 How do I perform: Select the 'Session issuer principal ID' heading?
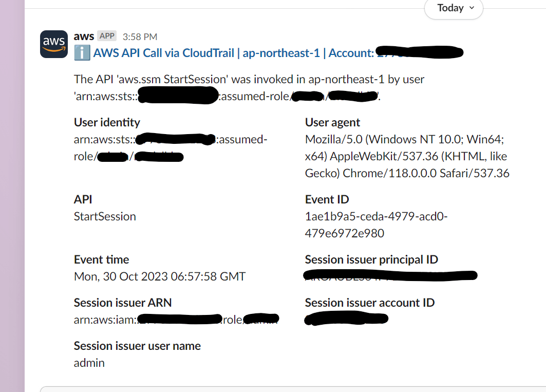[371, 259]
